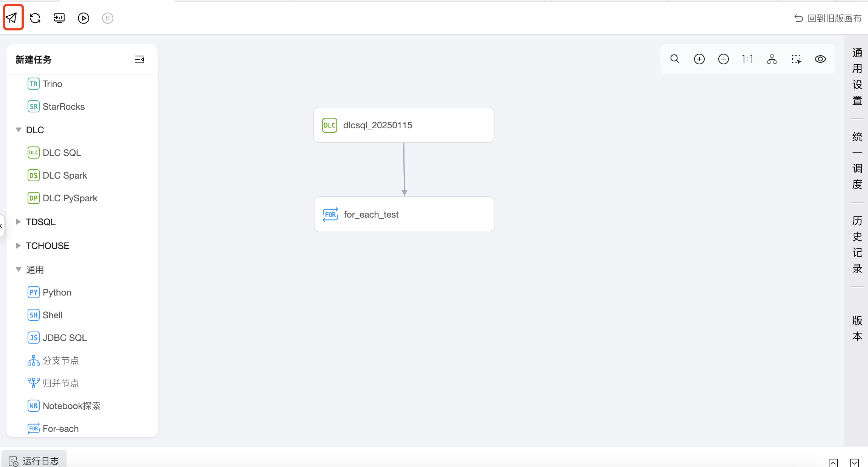Click the auto-layout hierarchy icon
This screenshot has height=467, width=868.
pos(772,59)
